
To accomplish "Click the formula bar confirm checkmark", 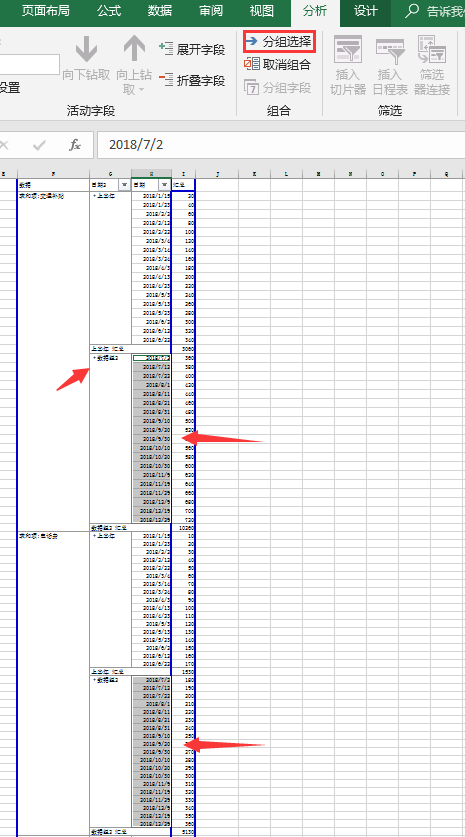I will point(39,145).
